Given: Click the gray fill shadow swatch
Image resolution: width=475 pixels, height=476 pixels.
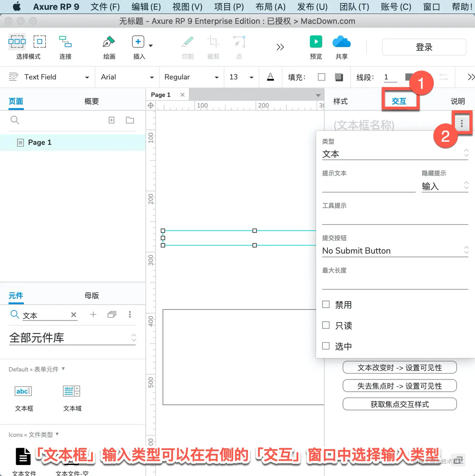Looking at the screenshot, I should point(339,77).
